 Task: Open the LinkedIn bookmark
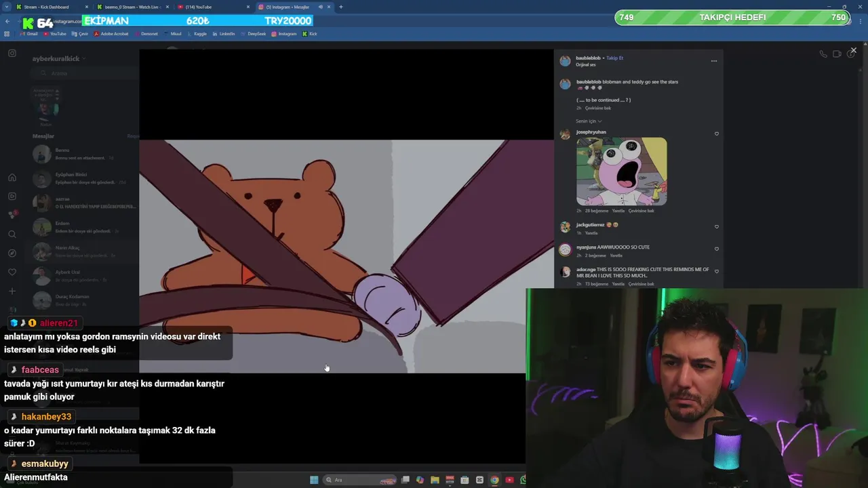(x=224, y=33)
